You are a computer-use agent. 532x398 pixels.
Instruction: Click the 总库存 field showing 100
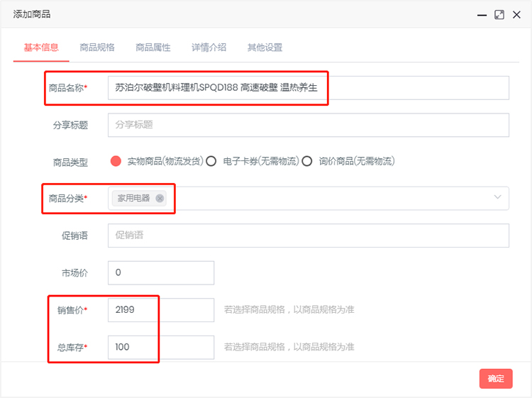161,347
